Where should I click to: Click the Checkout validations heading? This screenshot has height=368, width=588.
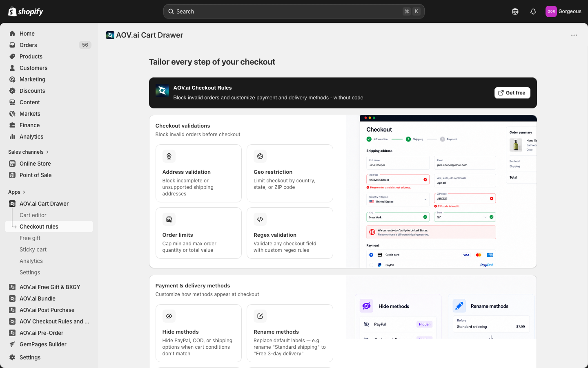pyautogui.click(x=183, y=126)
